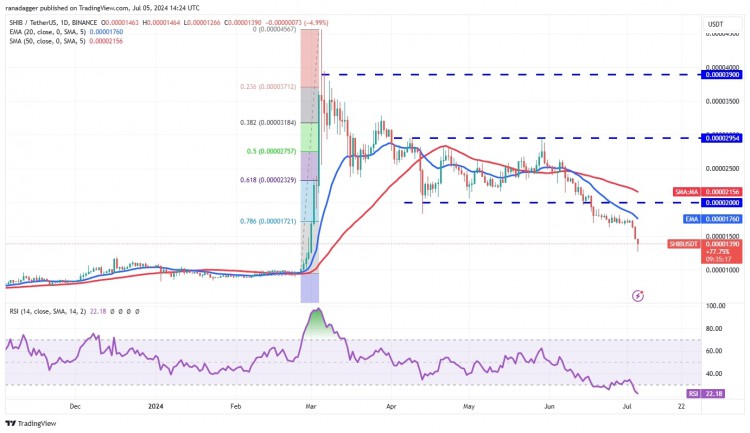
Task: Click the 0.00002000 price level label
Action: [x=722, y=203]
